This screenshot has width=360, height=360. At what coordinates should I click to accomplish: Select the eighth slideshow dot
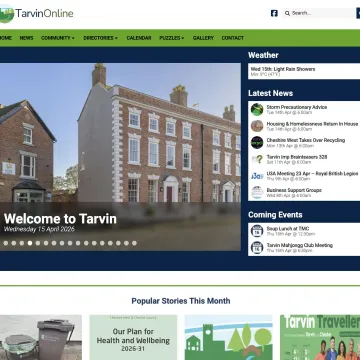62,243
